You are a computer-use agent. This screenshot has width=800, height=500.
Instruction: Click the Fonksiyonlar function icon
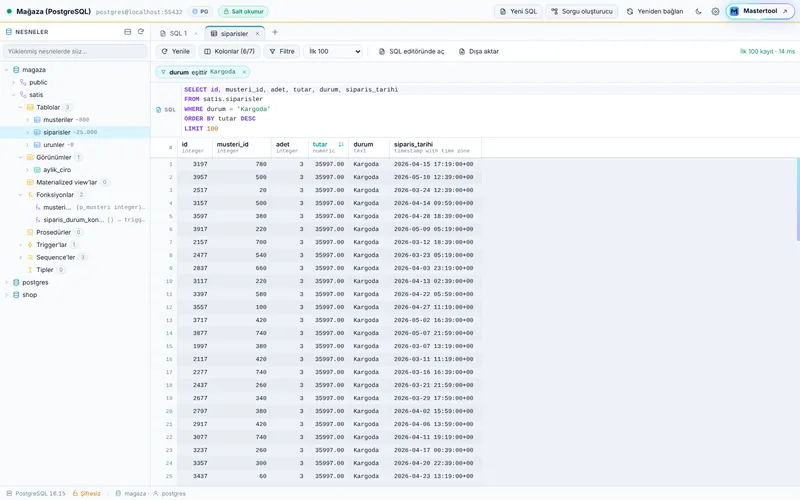(x=30, y=195)
